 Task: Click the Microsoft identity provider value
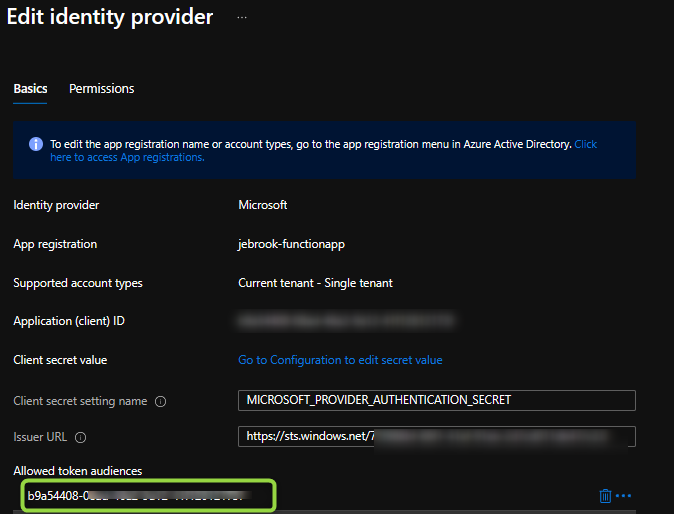(x=263, y=205)
